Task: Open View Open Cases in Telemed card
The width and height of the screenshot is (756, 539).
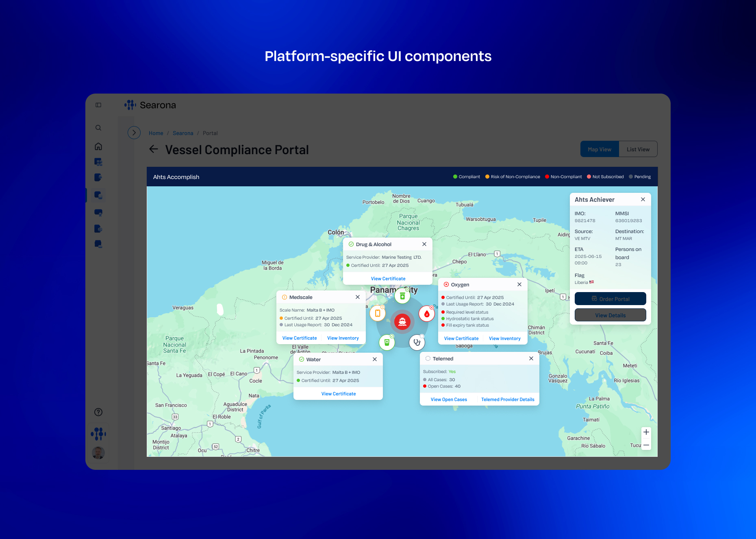Action: [449, 399]
